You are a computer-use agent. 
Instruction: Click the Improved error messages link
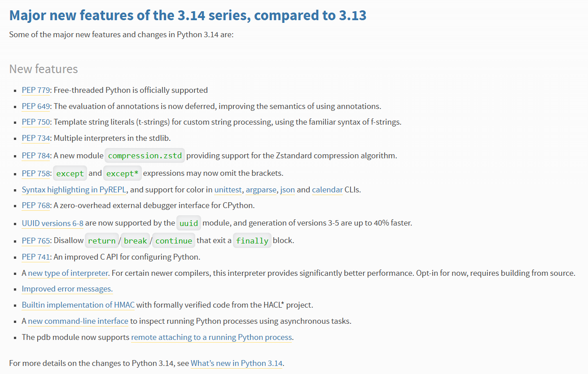pos(67,289)
